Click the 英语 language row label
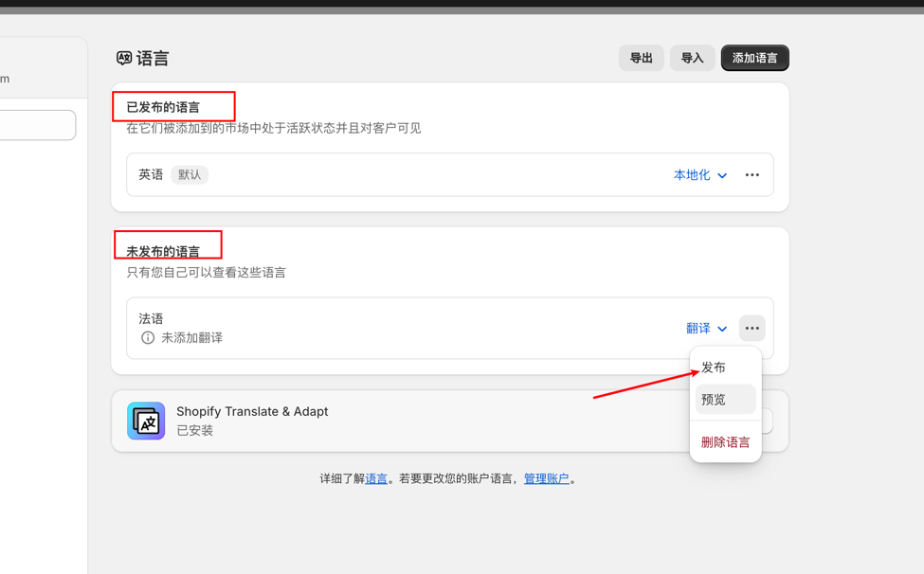This screenshot has height=574, width=924. pyautogui.click(x=151, y=175)
